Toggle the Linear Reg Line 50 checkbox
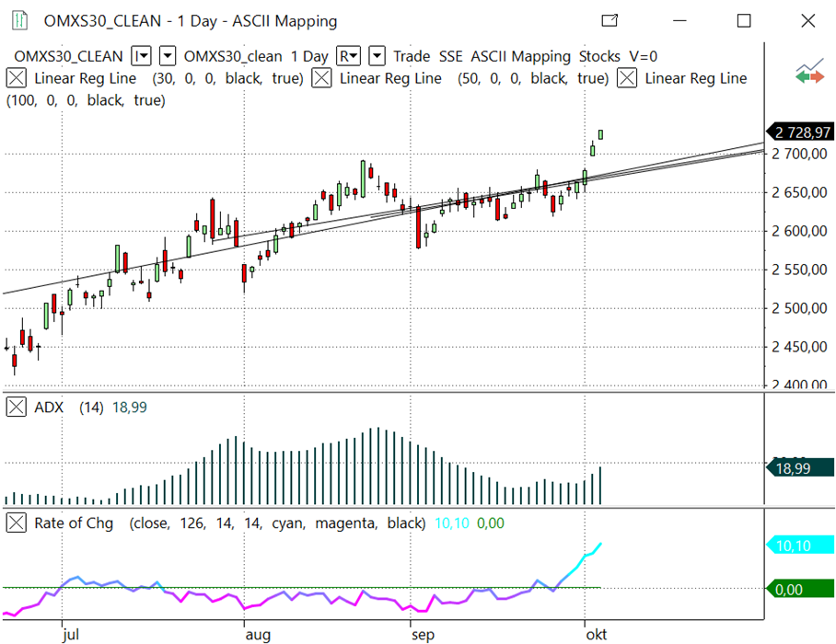The height and width of the screenshot is (644, 836). coord(321,79)
